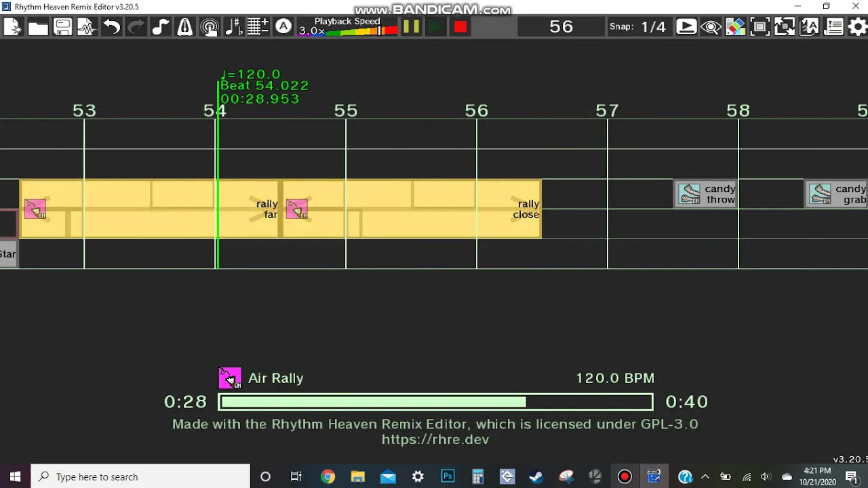Open the volume control in system tray
The image size is (868, 488).
766,476
